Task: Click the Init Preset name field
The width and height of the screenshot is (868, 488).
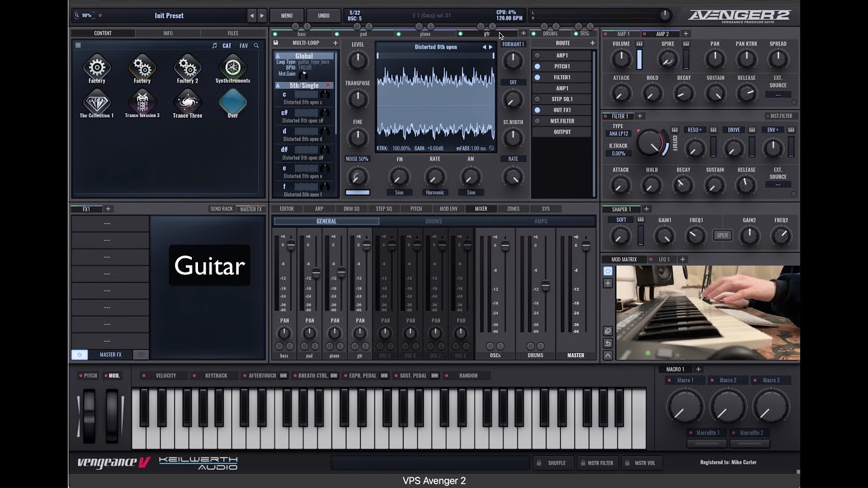Action: (169, 15)
